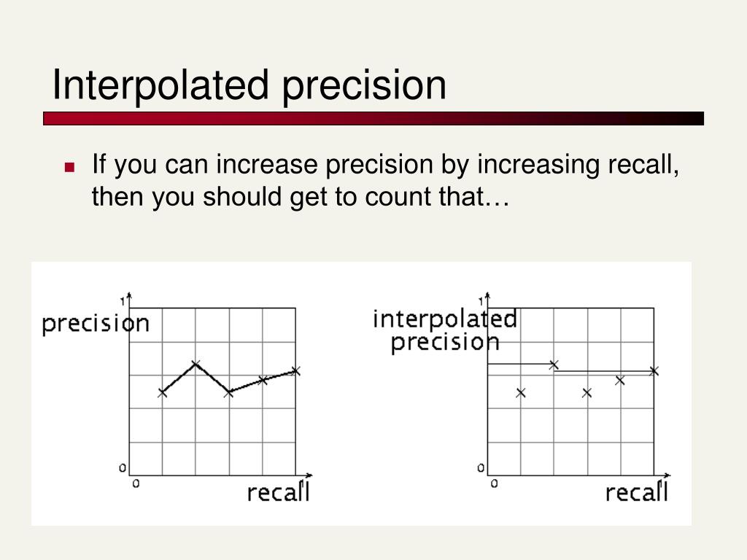The image size is (747, 560).
Task: Click the 'Interpolated precision' slide title
Action: (249, 85)
